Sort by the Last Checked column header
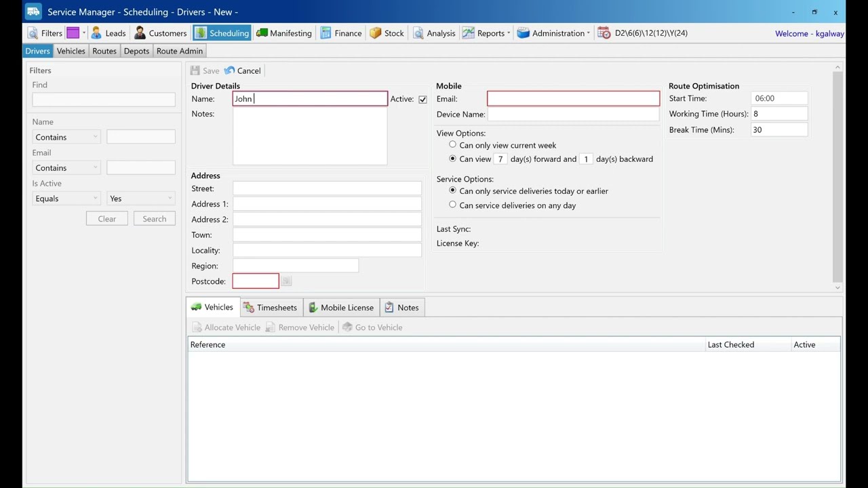868x488 pixels. pos(748,344)
